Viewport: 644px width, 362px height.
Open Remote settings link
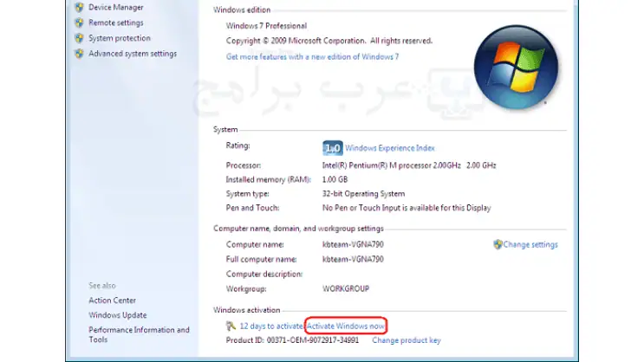coord(116,23)
